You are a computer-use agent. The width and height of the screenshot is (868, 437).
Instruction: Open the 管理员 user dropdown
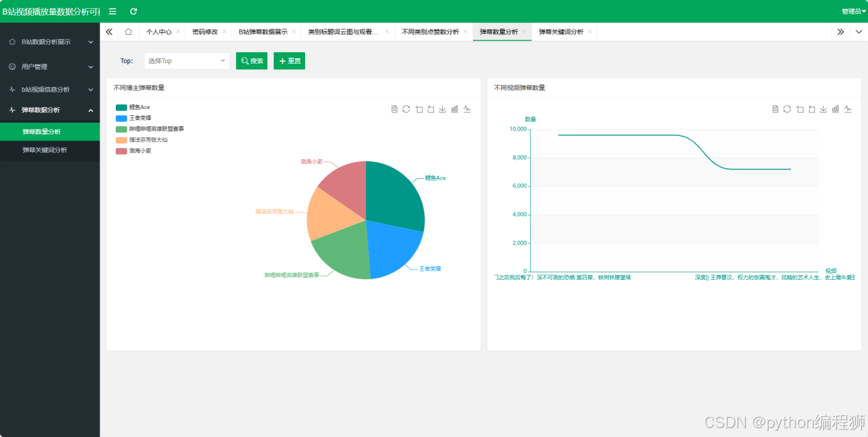854,11
